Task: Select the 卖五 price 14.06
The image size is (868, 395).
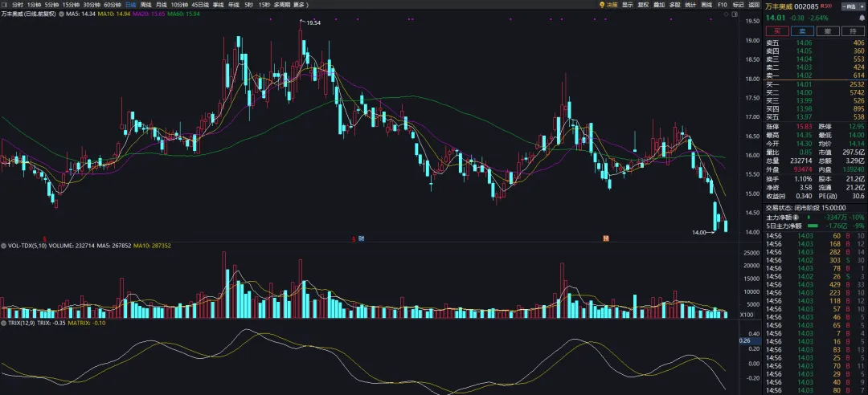Action: 804,43
